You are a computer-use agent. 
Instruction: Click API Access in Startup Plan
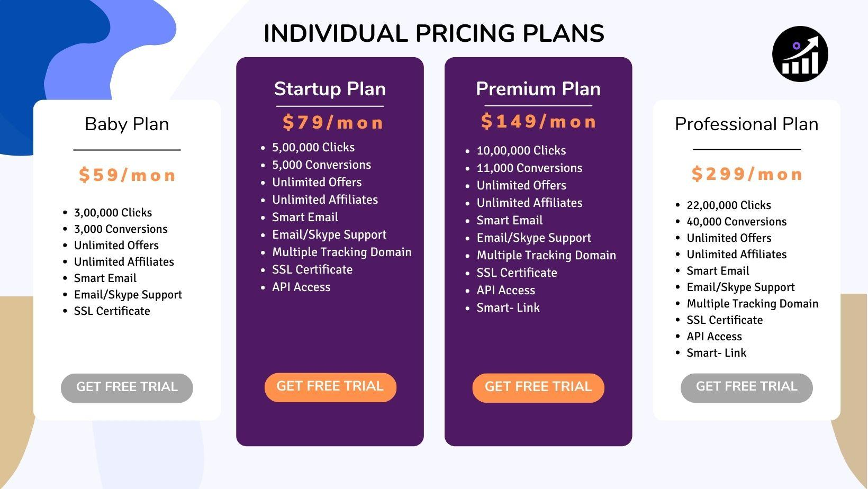[301, 287]
